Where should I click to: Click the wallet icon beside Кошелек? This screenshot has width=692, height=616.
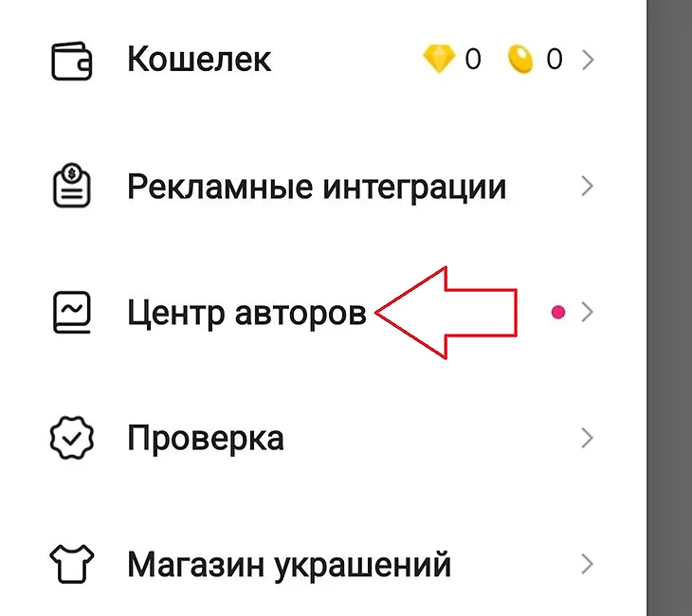click(x=71, y=61)
